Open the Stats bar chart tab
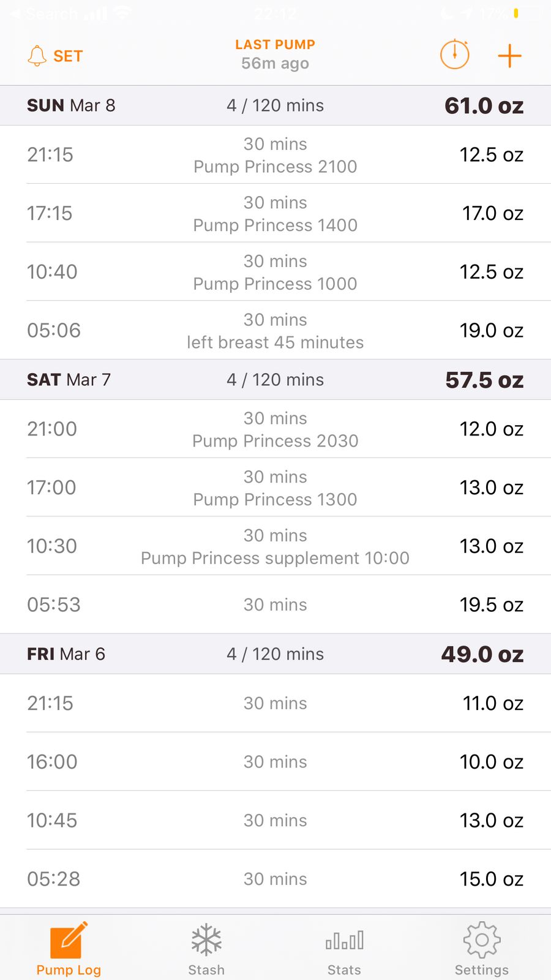The height and width of the screenshot is (980, 551). (344, 948)
